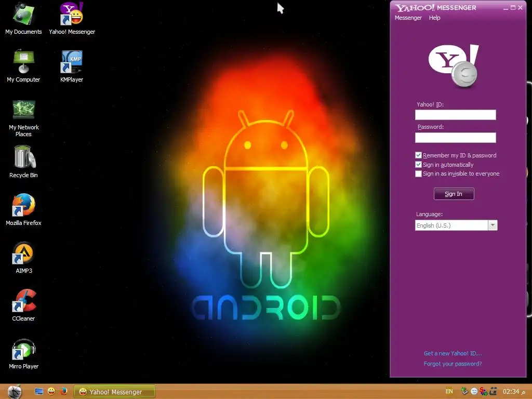Open the Help menu
The height and width of the screenshot is (399, 532).
click(x=435, y=18)
